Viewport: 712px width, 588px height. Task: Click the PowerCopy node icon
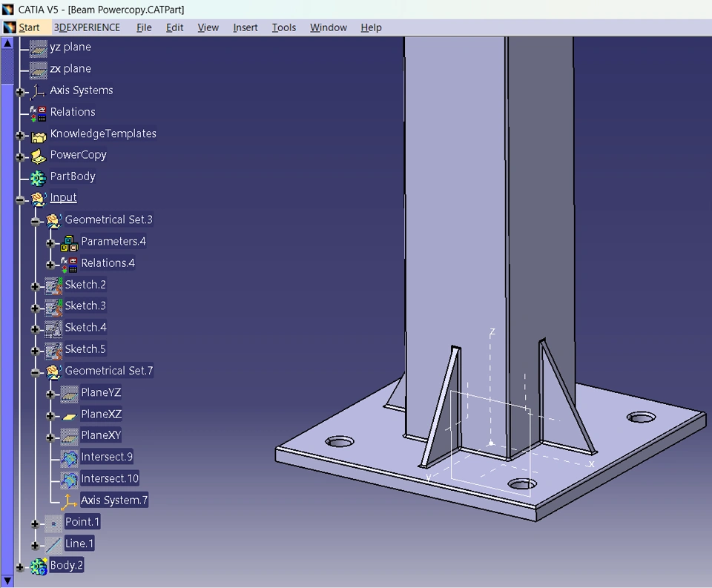click(x=38, y=156)
